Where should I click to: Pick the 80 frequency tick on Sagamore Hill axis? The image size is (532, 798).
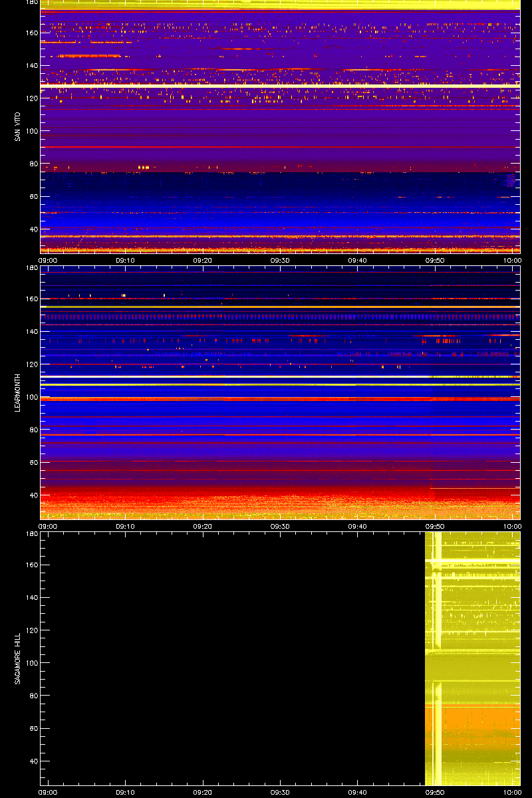coord(33,696)
